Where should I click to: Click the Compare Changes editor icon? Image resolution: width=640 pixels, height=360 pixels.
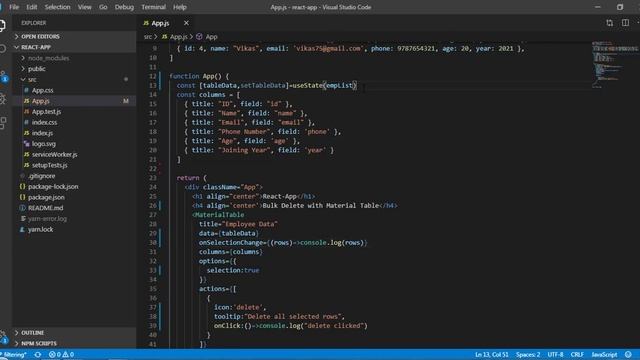609,23
